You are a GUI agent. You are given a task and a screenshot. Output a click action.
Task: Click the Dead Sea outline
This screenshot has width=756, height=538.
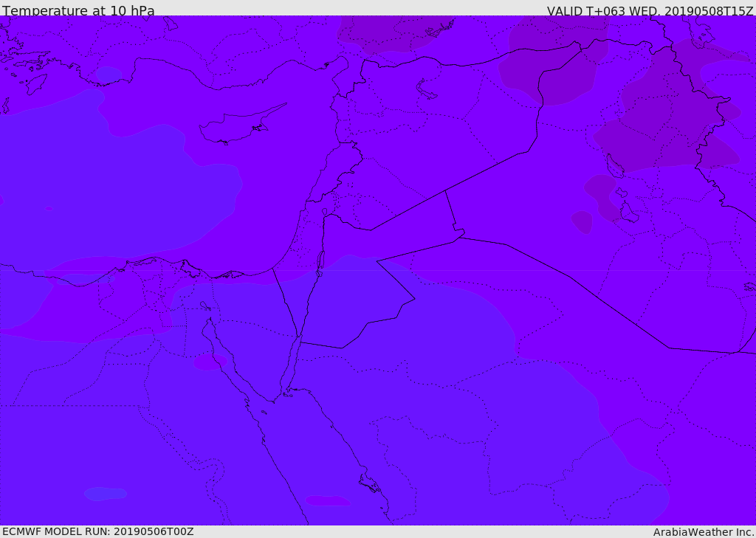point(320,261)
